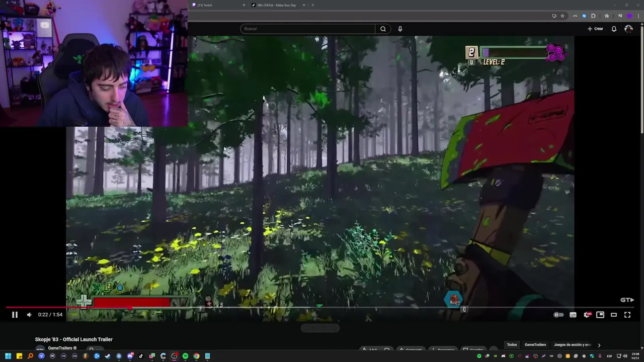Open Spotify from taskbar

point(185,356)
